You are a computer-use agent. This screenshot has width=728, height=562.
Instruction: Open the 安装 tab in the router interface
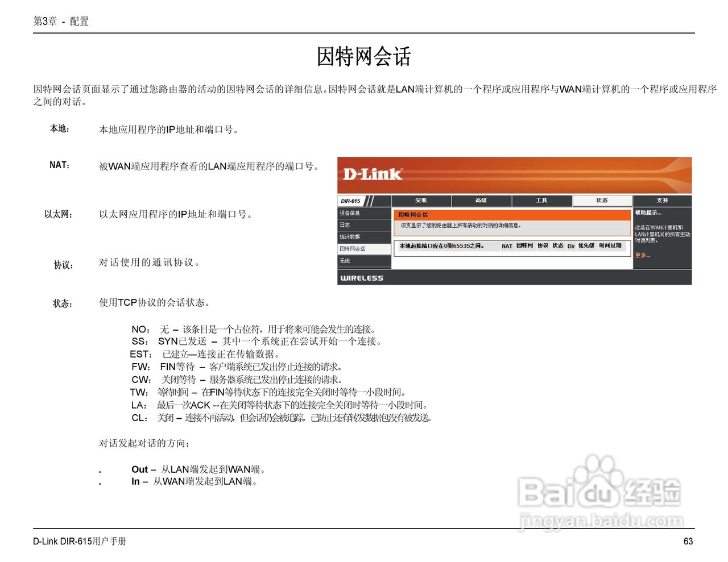pos(421,201)
